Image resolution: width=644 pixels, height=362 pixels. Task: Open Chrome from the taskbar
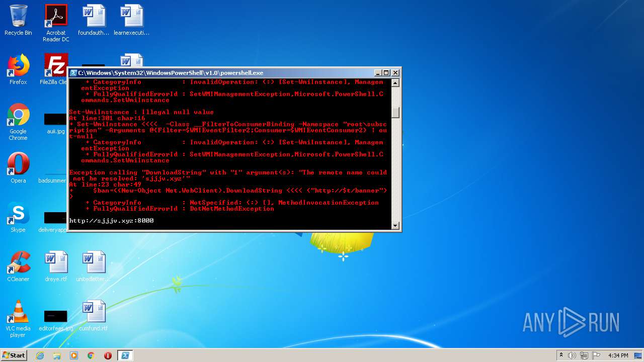click(x=91, y=355)
